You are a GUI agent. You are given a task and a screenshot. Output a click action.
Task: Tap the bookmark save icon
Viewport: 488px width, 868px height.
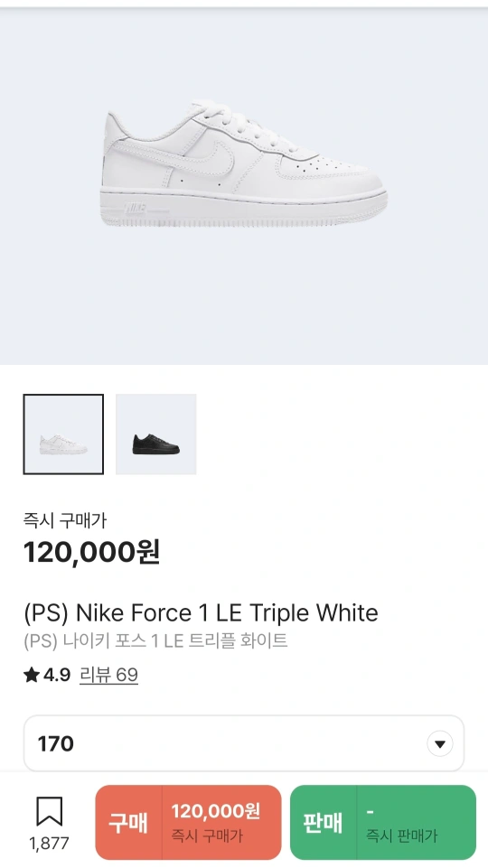(x=50, y=811)
